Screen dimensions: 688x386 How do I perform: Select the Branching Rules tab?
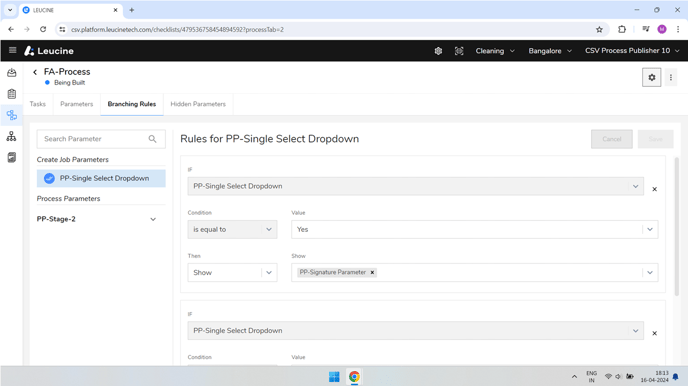(132, 104)
